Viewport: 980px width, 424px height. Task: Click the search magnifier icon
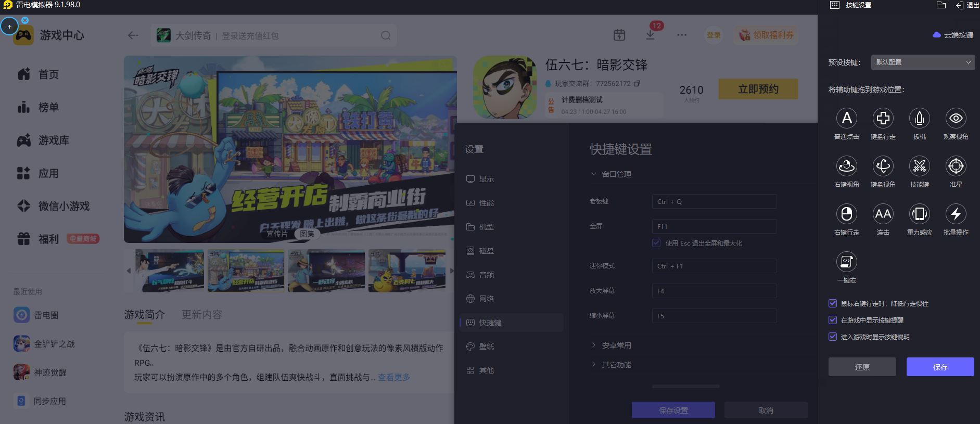386,35
